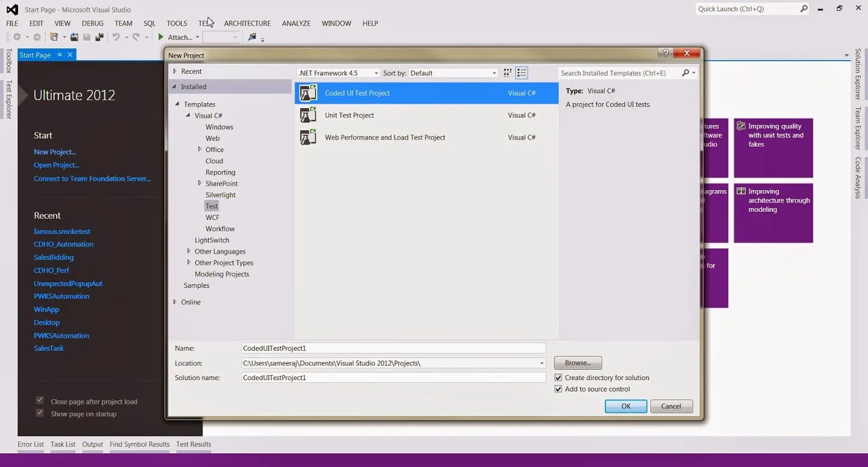Click Coded UI Test Project icon

308,93
